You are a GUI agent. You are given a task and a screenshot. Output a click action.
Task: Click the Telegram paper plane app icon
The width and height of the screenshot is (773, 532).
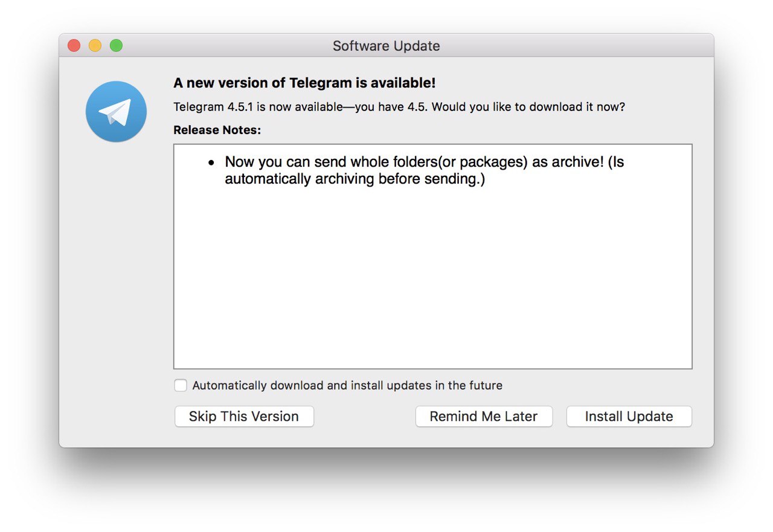click(116, 112)
